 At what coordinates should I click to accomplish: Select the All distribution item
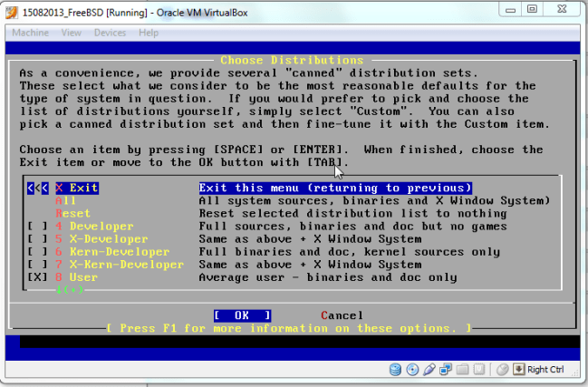(65, 200)
